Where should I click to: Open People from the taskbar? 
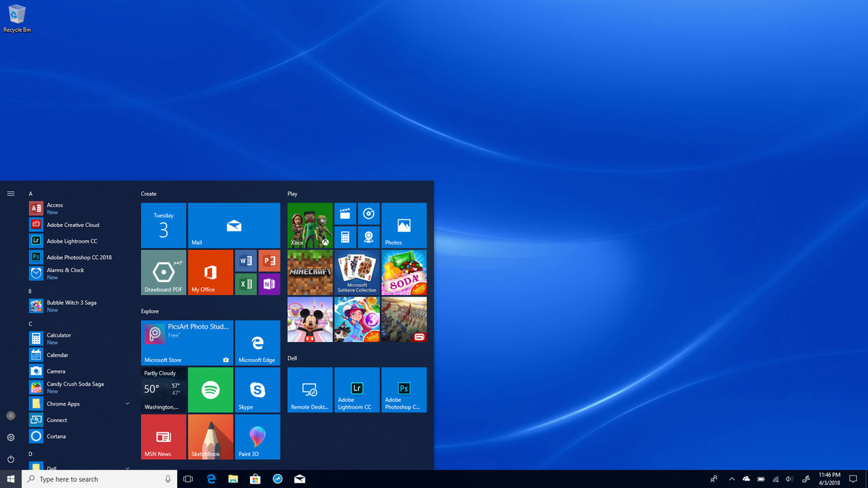[x=714, y=479]
